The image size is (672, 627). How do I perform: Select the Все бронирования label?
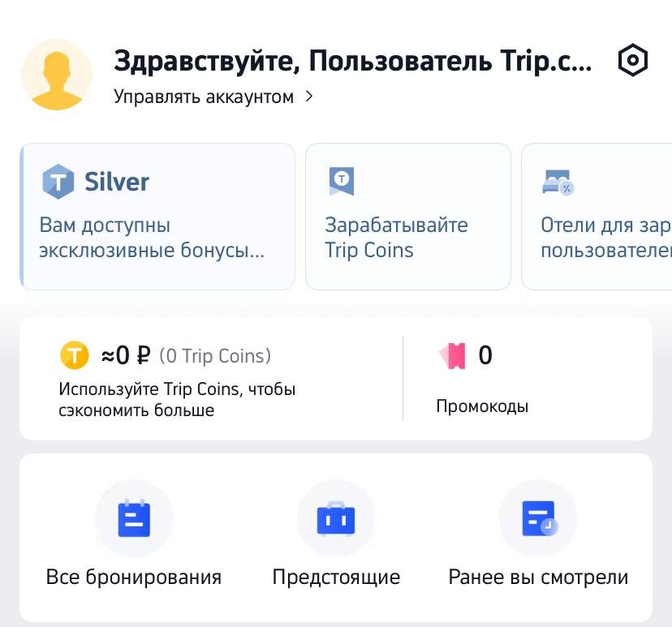click(x=133, y=578)
